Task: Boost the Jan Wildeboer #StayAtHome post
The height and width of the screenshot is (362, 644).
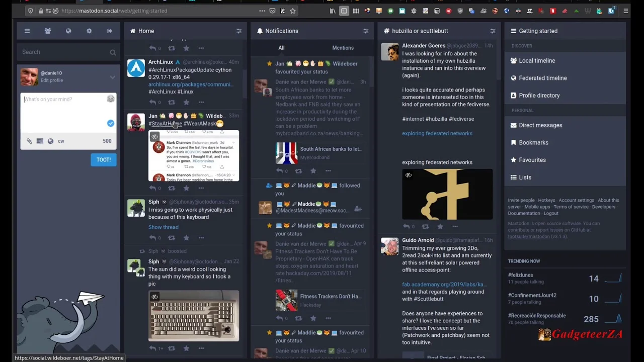Action: [172, 188]
